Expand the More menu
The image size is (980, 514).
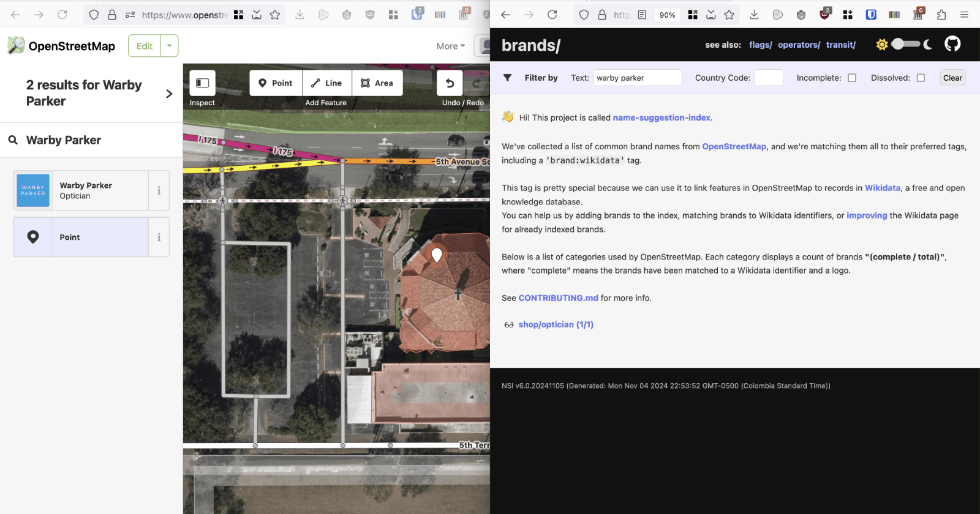450,46
